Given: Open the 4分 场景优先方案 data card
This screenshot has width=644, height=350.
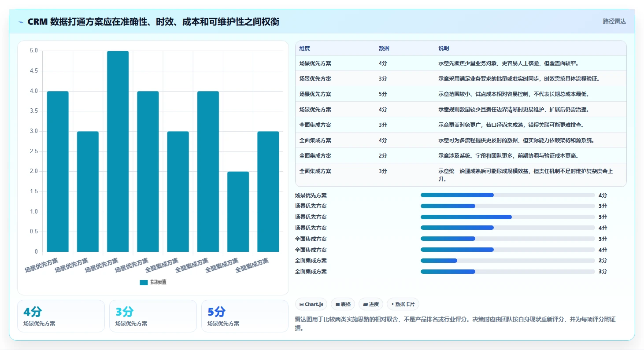Looking at the screenshot, I should click(61, 316).
